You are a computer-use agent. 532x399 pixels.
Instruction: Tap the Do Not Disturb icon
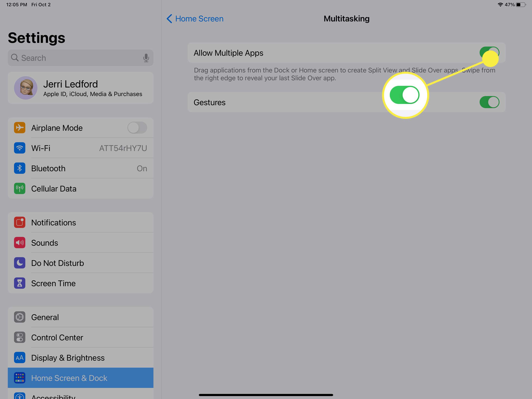20,263
